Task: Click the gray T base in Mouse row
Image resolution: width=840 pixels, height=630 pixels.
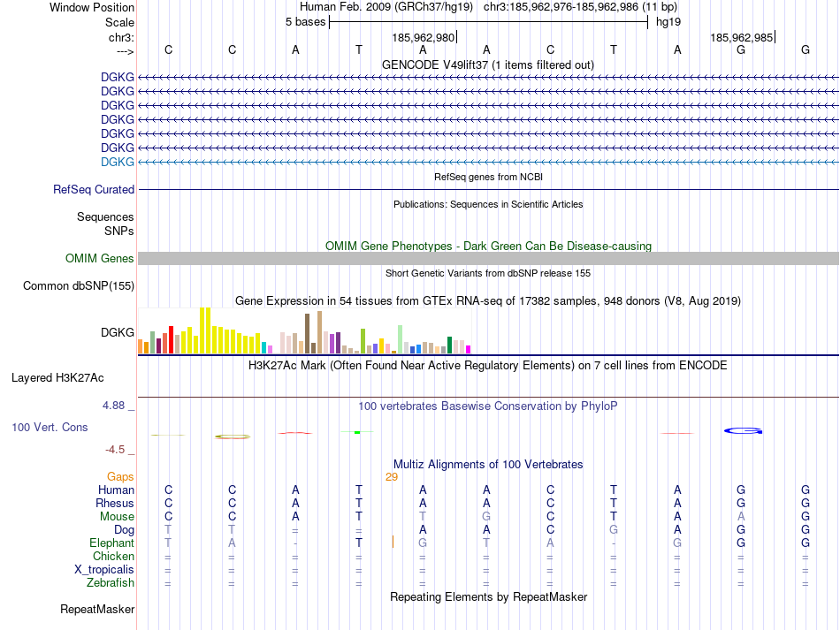Action: (x=423, y=517)
